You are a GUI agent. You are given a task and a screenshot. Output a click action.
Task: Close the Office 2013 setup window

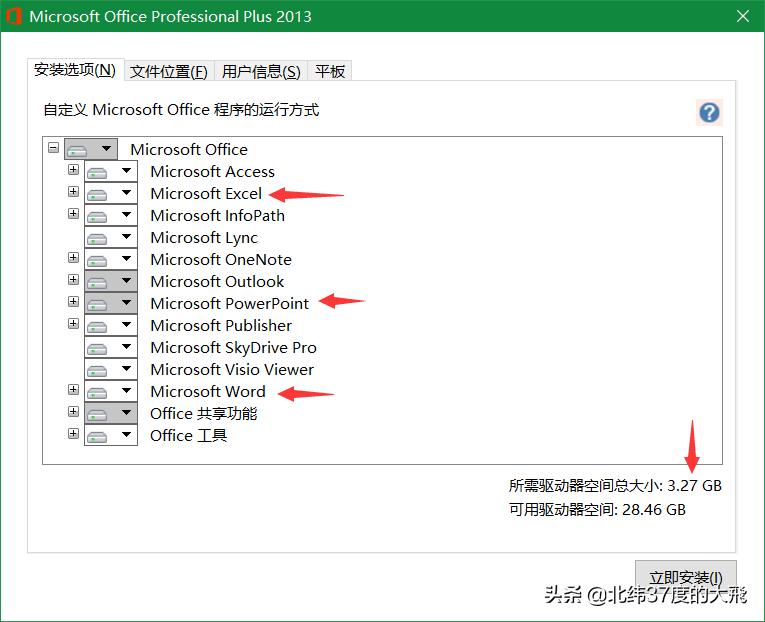[743, 16]
